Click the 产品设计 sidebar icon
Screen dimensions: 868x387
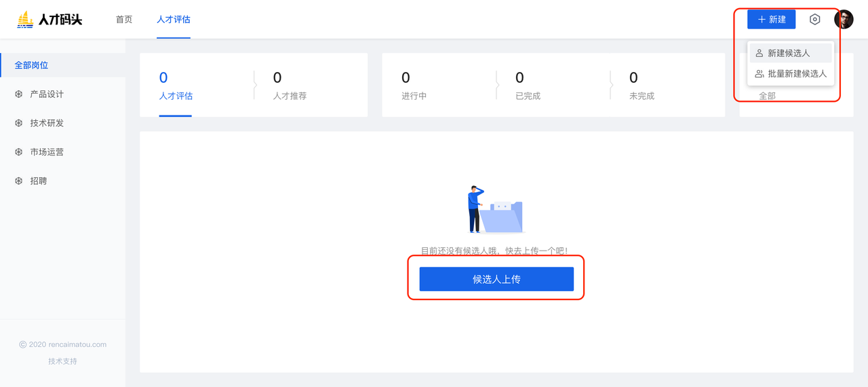point(19,94)
